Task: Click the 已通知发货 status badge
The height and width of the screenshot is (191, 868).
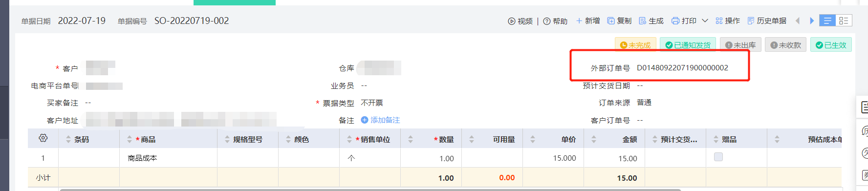Action: [688, 45]
